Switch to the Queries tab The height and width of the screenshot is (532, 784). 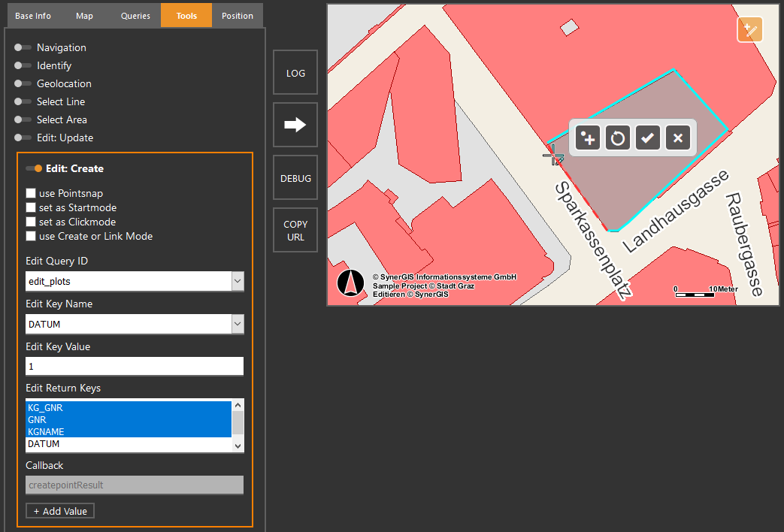135,15
